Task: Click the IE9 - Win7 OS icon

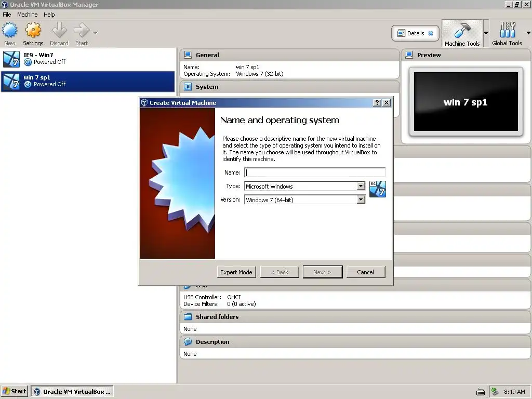Action: click(11, 59)
